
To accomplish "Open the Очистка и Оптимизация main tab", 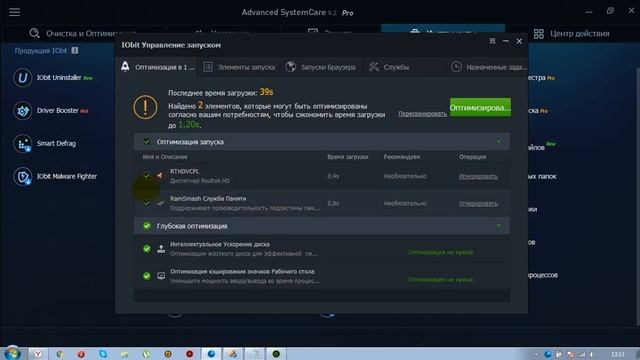I will tap(84, 33).
